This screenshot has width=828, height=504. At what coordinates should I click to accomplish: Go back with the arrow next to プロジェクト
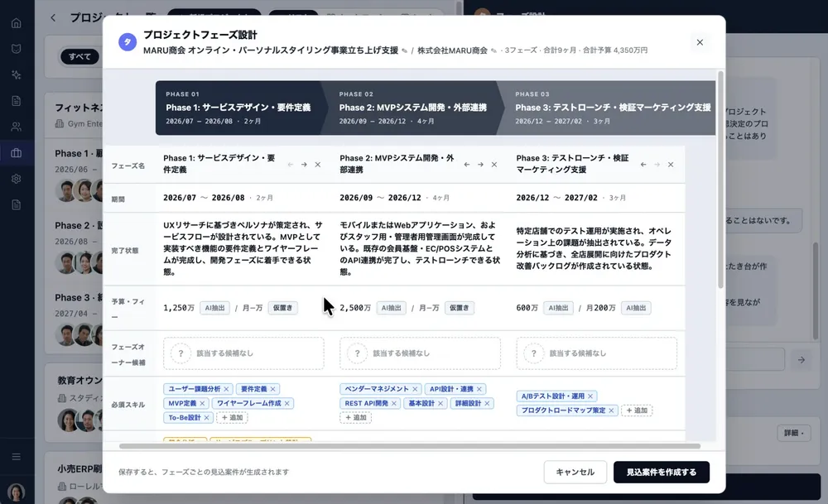(x=53, y=18)
